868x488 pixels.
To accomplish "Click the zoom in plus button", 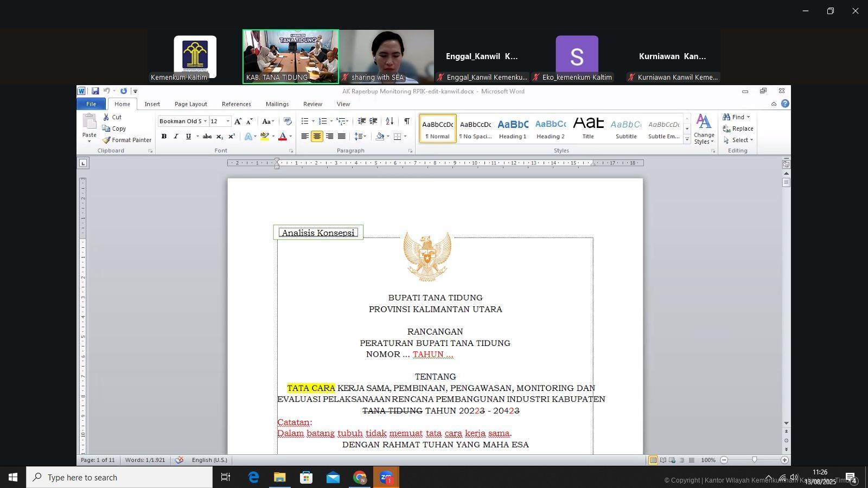I will pyautogui.click(x=784, y=460).
